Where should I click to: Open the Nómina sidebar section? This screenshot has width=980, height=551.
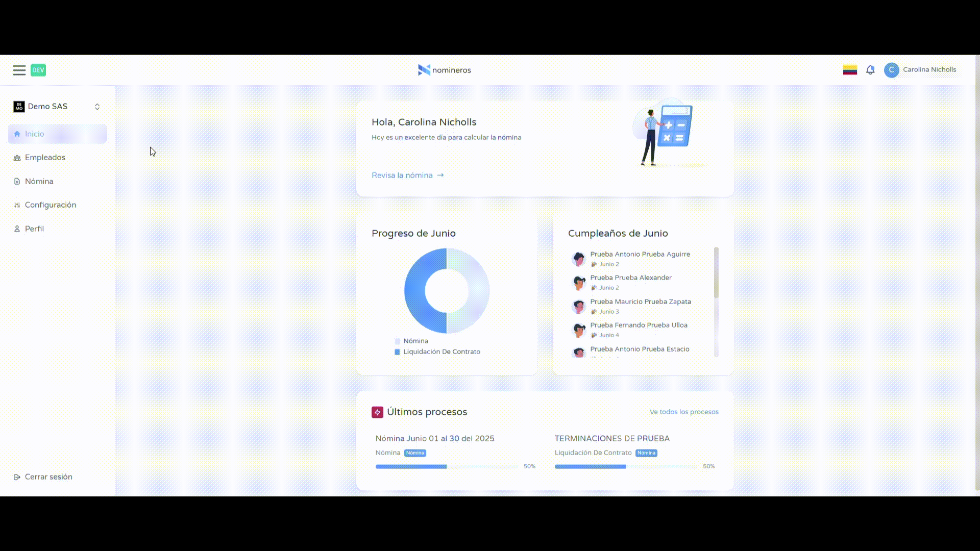tap(39, 182)
